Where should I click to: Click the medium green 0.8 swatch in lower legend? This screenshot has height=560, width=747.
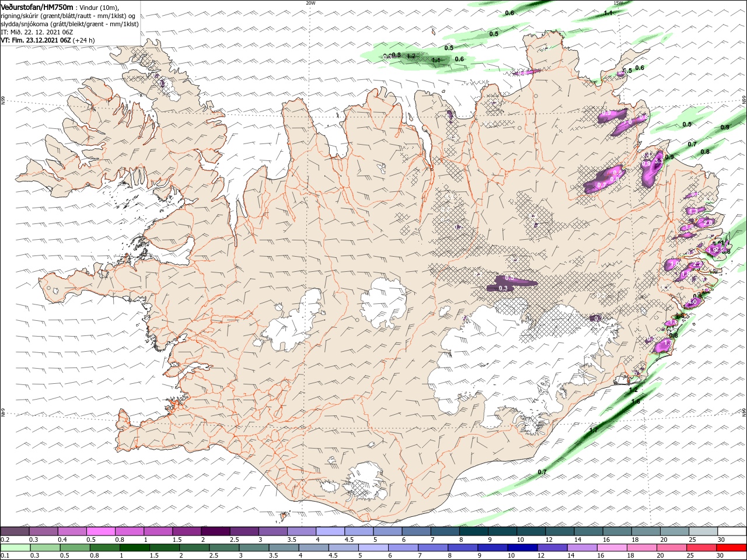(x=104, y=548)
